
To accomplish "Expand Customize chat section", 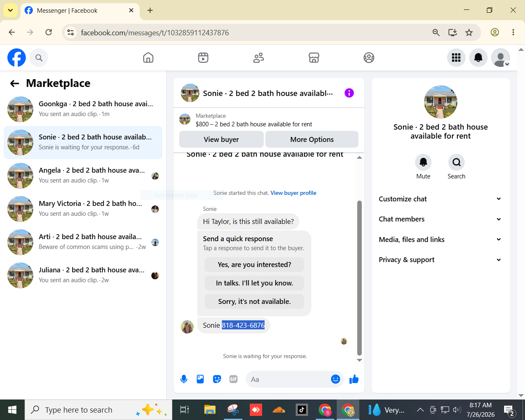I will (x=440, y=199).
